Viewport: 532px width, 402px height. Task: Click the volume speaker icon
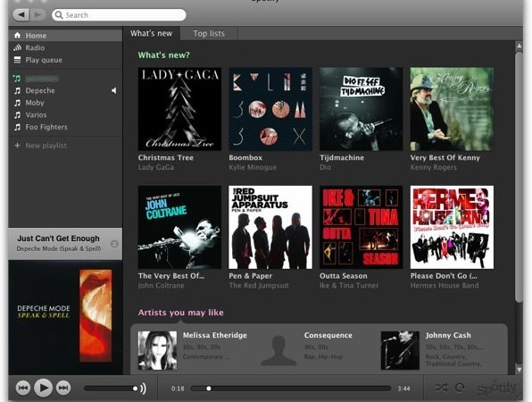pos(143,388)
